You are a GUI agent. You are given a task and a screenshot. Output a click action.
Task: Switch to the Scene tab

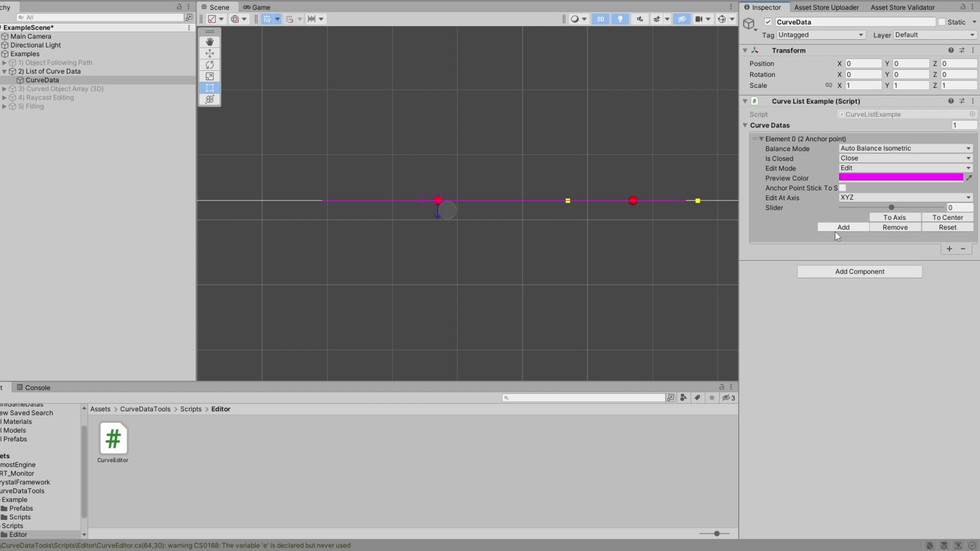pos(215,7)
